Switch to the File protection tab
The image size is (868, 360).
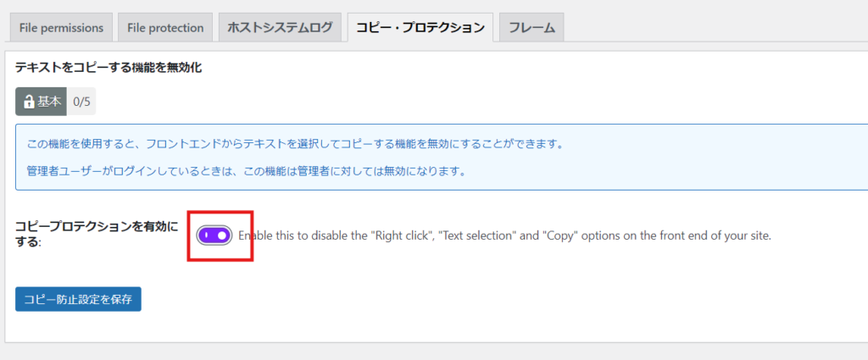(165, 27)
